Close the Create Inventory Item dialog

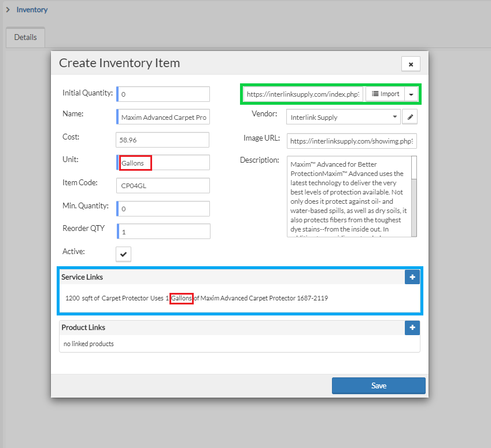pos(411,64)
